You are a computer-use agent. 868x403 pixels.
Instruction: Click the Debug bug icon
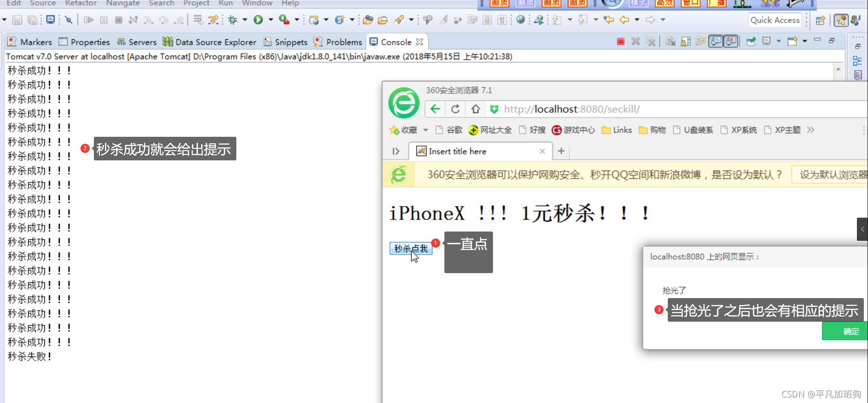(x=233, y=20)
